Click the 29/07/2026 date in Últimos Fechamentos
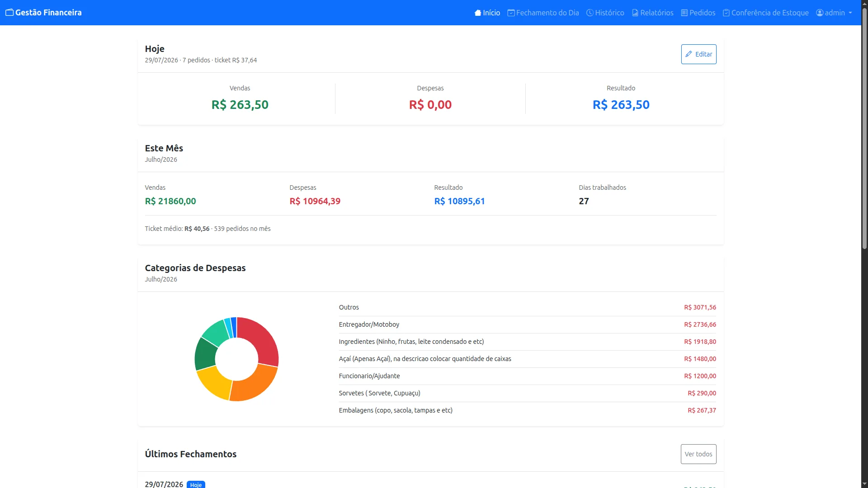 coord(164,484)
